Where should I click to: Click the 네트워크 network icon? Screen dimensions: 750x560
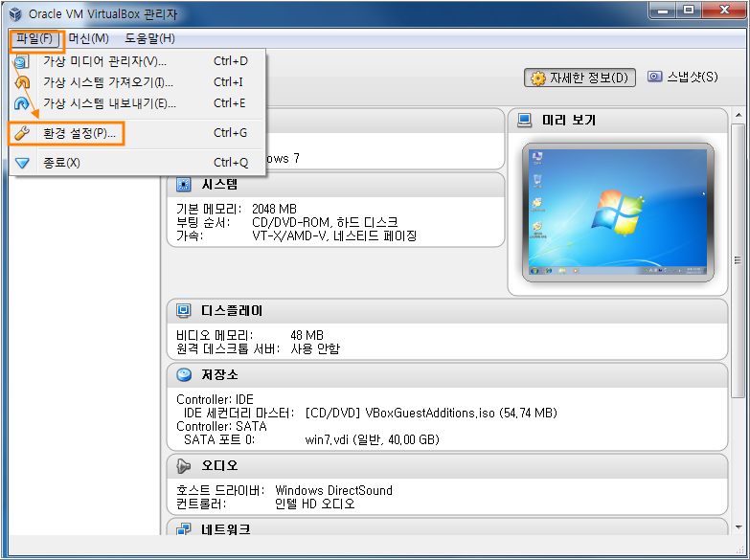184,529
